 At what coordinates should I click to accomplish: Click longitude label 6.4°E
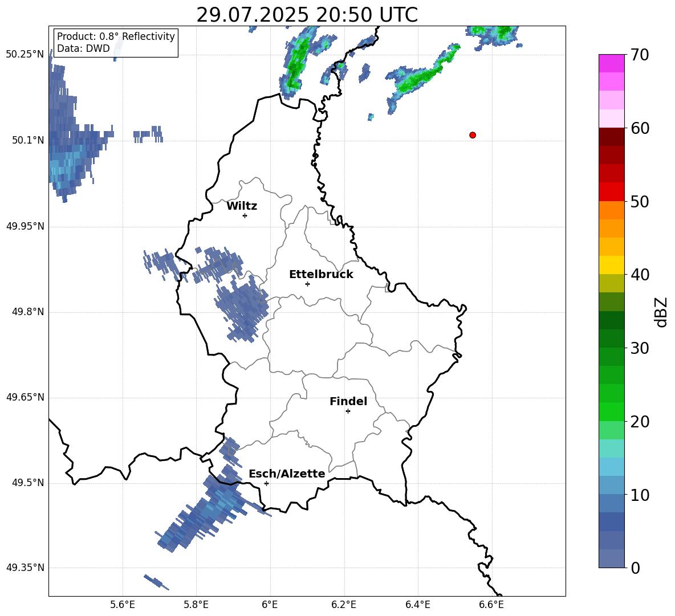point(417,605)
